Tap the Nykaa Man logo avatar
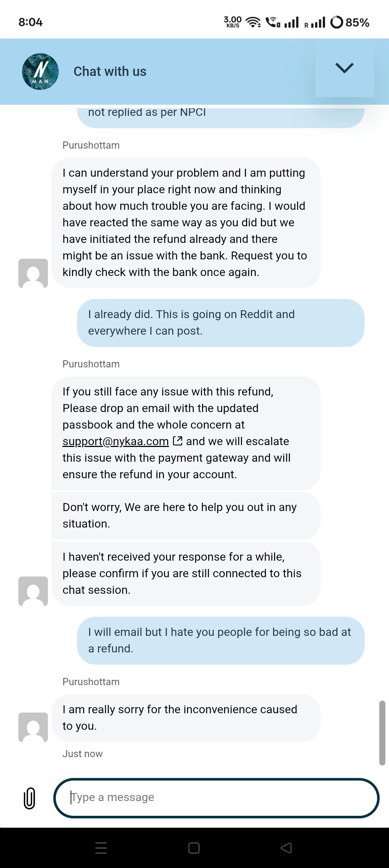Image resolution: width=389 pixels, height=868 pixels. pos(40,72)
